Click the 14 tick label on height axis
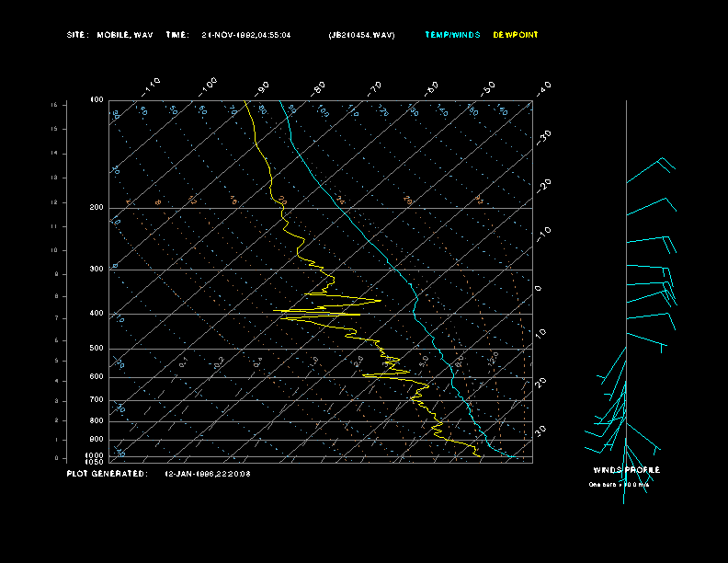Image resolution: width=728 pixels, height=563 pixels. [x=54, y=154]
